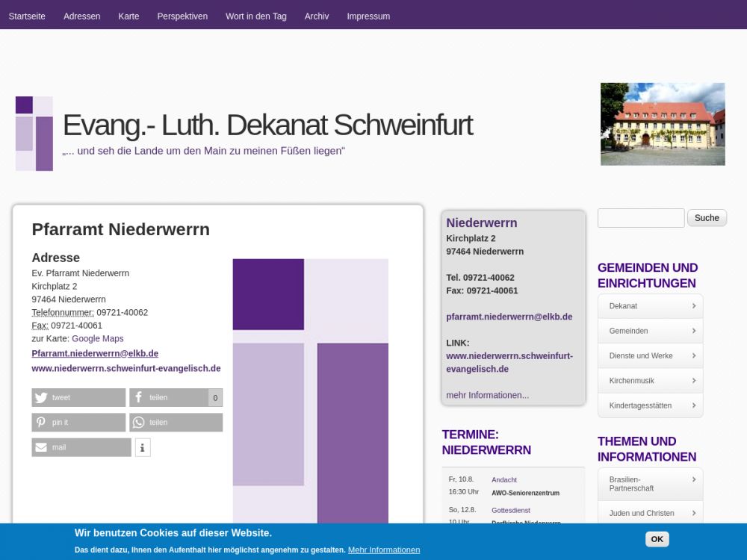Accept cookies with the OK button
The width and height of the screenshot is (747, 560).
657,539
